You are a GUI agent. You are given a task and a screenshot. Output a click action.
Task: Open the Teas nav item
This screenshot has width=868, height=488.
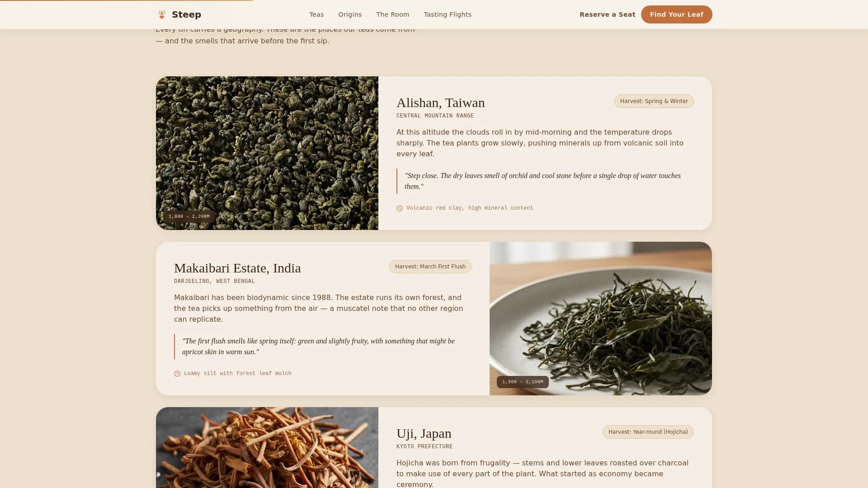coord(316,14)
